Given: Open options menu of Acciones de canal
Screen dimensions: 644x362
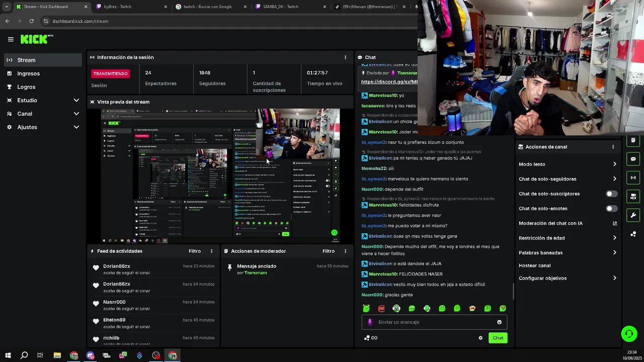Looking at the screenshot, I should (x=613, y=147).
